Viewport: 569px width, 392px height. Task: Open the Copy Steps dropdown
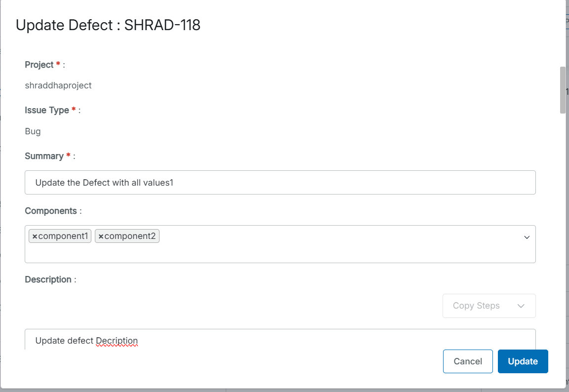tap(488, 306)
